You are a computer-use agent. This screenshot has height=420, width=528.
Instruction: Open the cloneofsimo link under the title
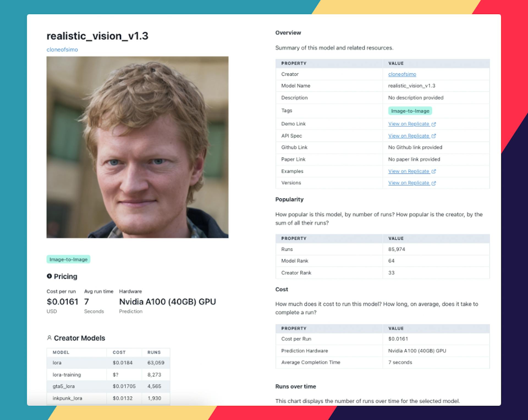62,50
